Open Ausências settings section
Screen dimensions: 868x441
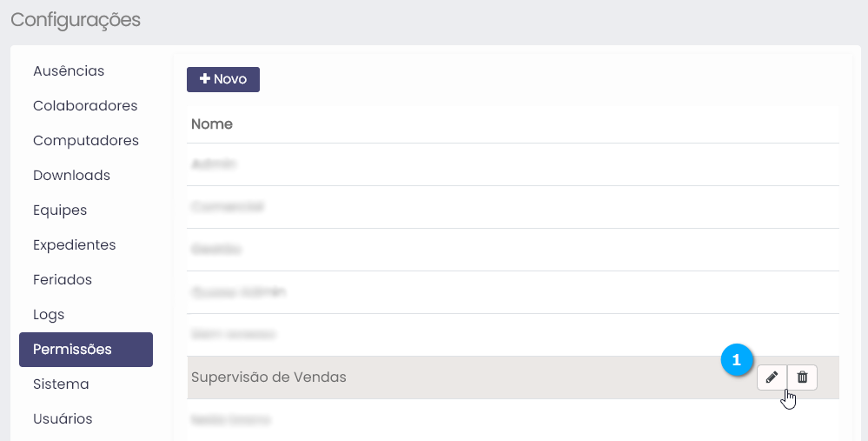point(69,70)
